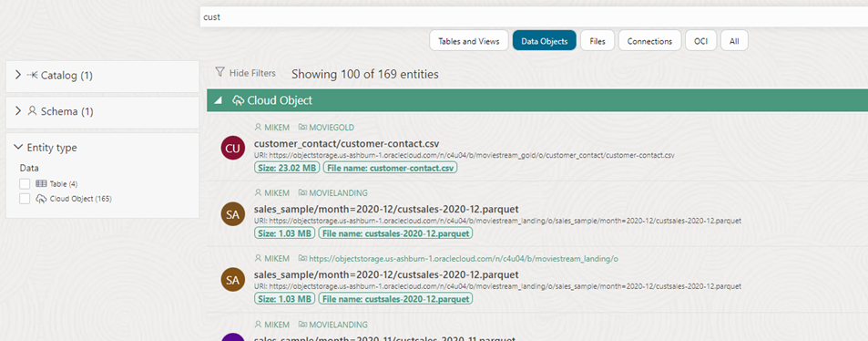Click the search field containing "cust"
This screenshot has width=868, height=341.
coord(534,17)
